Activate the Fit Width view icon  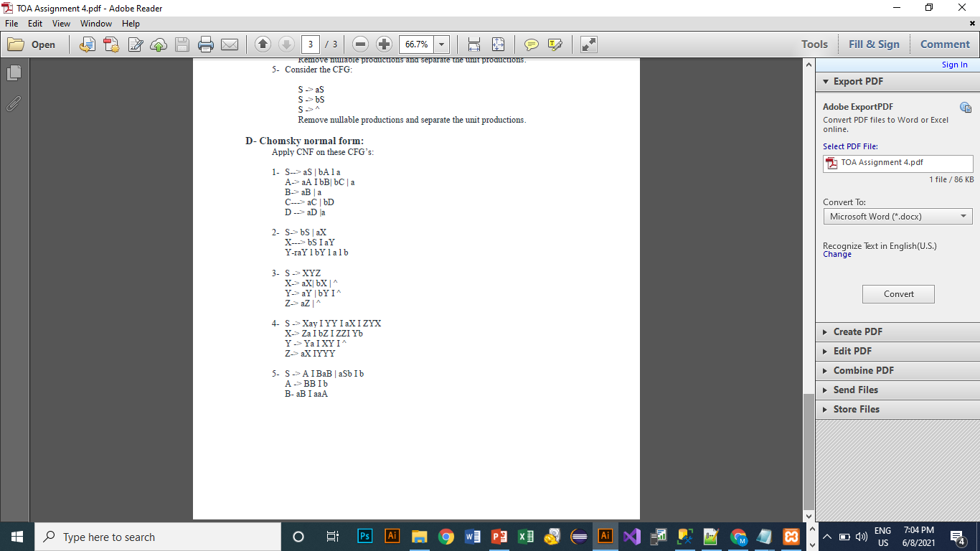pyautogui.click(x=472, y=44)
